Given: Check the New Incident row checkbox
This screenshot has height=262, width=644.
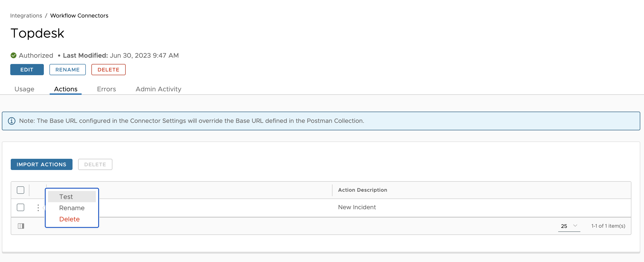Looking at the screenshot, I should click(x=20, y=207).
